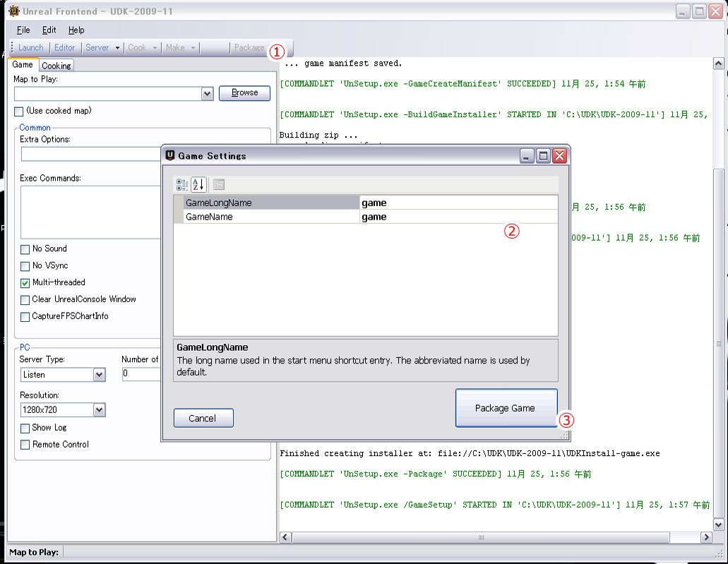Switch to categorized view in Game Settings
The height and width of the screenshot is (564, 728).
tap(182, 185)
